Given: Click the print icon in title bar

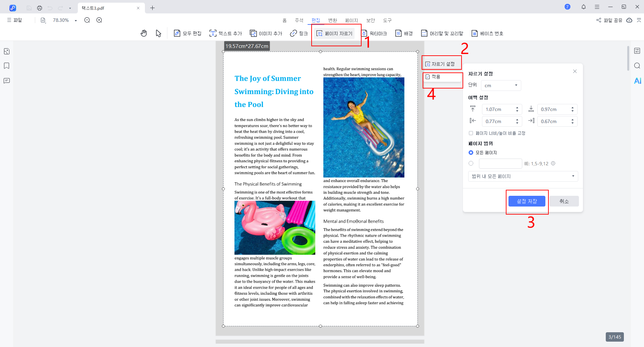Looking at the screenshot, I should point(40,8).
